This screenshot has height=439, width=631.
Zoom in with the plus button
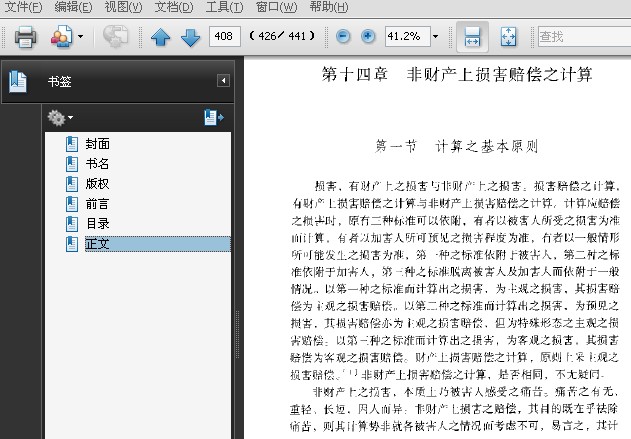[x=368, y=37]
